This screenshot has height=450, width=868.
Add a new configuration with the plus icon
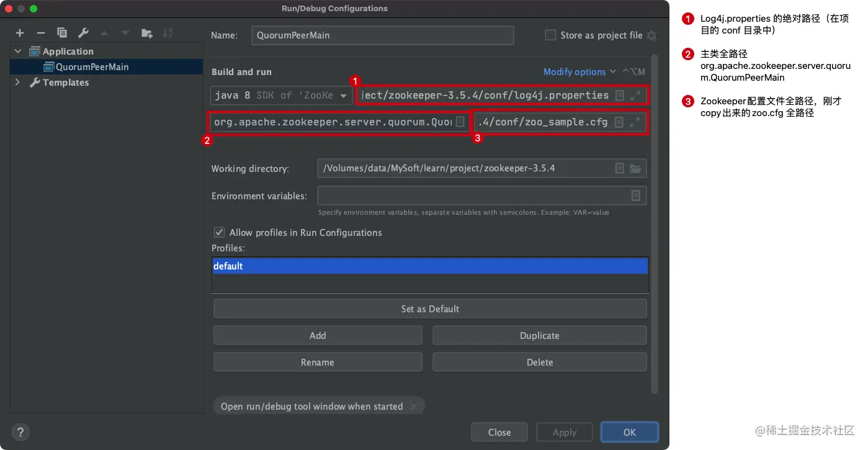20,33
